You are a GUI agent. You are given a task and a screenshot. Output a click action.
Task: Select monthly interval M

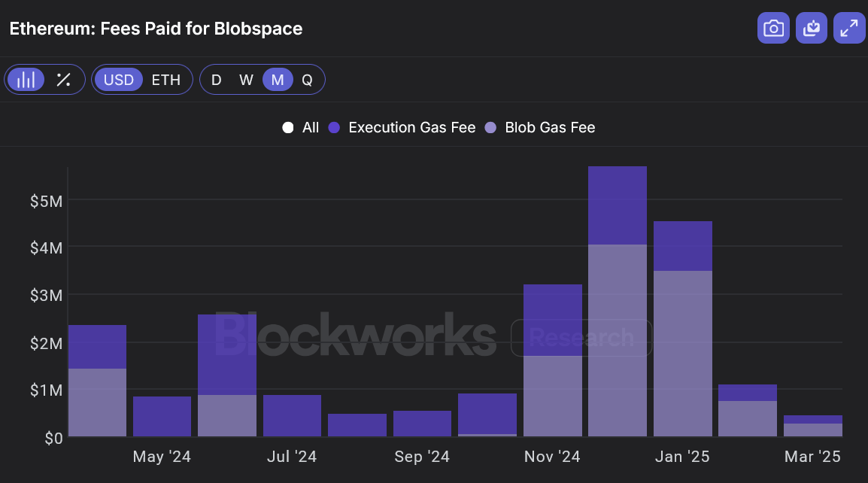(278, 80)
